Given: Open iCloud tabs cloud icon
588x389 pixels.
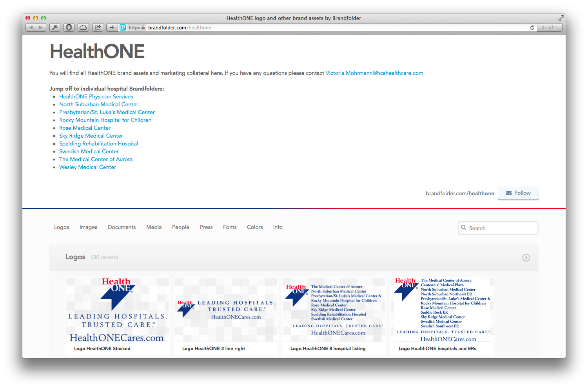Looking at the screenshot, I should 83,27.
